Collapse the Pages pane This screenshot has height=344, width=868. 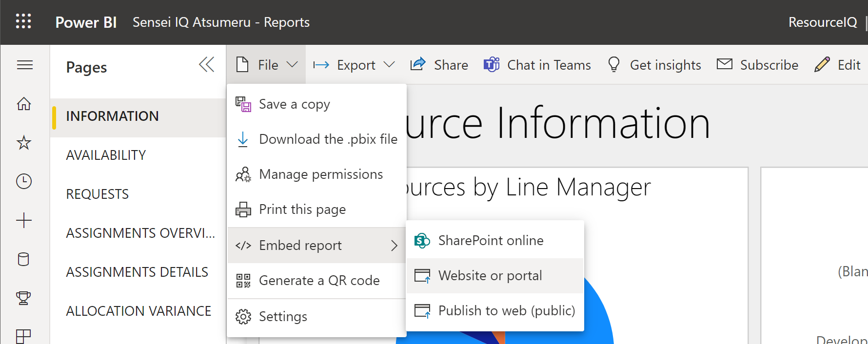[206, 65]
